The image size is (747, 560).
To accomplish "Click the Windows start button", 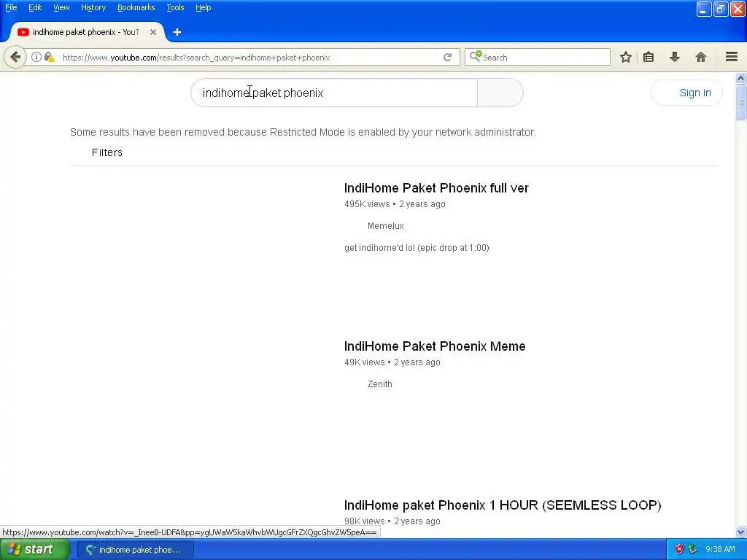I will [34, 549].
